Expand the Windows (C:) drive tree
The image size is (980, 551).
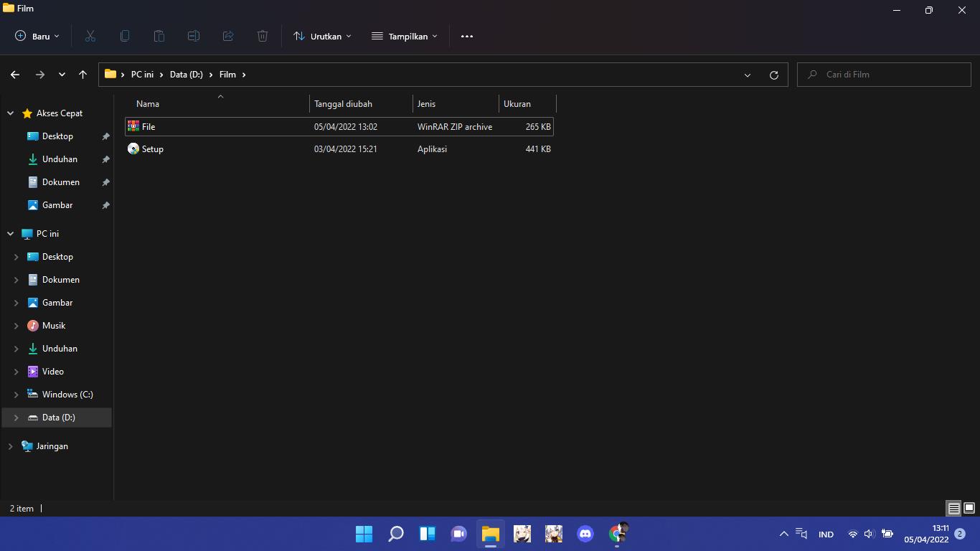click(17, 395)
